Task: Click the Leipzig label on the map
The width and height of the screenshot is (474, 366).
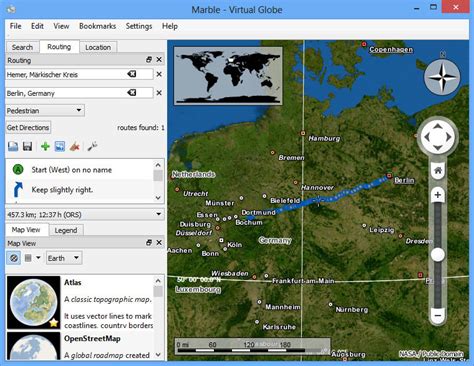Action: coord(382,230)
